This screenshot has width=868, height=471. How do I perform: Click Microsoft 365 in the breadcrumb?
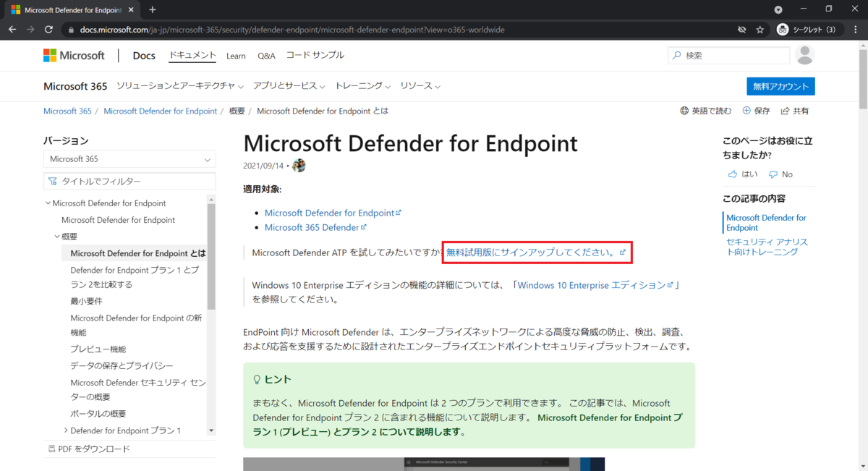pos(67,111)
